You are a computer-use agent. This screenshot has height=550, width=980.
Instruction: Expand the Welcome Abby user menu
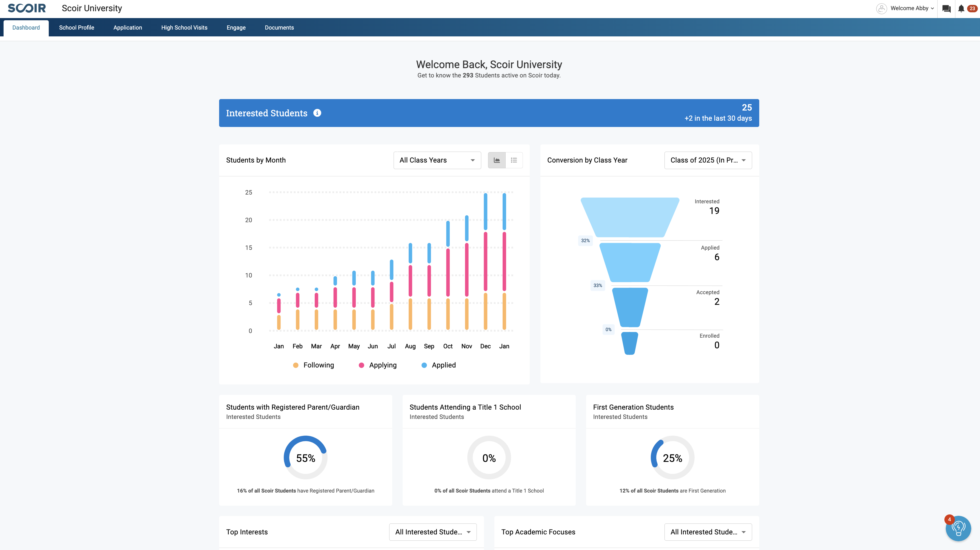pyautogui.click(x=912, y=8)
